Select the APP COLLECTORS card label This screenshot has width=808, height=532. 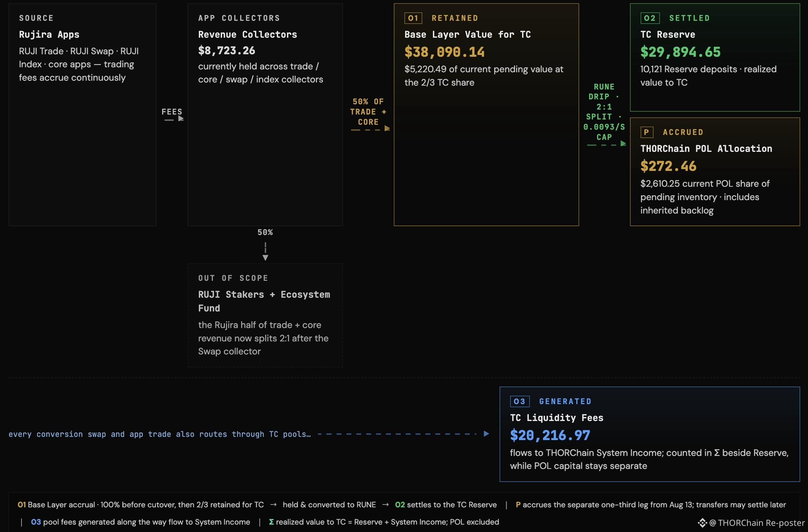tap(239, 18)
